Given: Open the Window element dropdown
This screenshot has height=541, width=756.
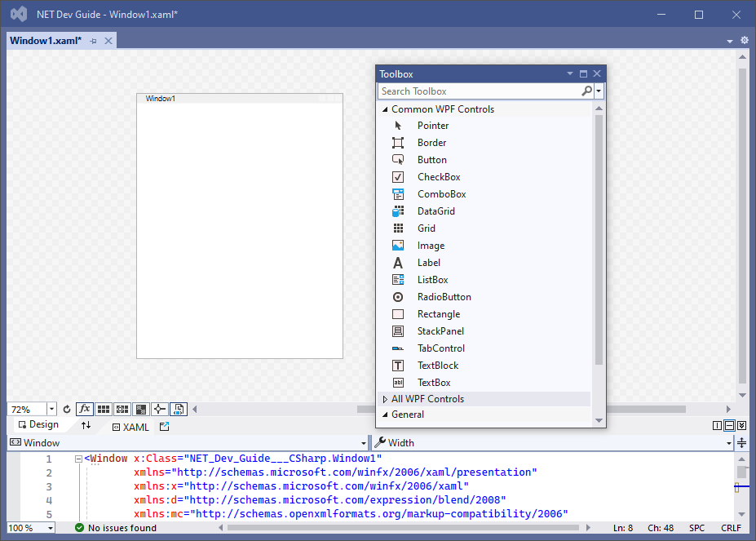Looking at the screenshot, I should click(364, 443).
